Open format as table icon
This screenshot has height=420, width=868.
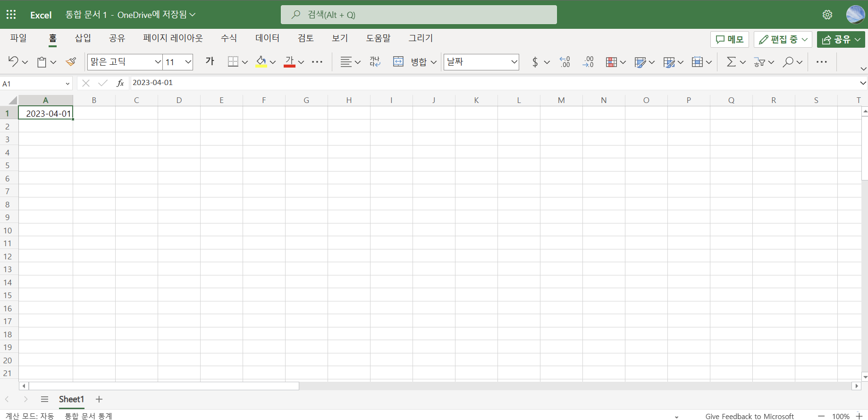click(x=669, y=62)
